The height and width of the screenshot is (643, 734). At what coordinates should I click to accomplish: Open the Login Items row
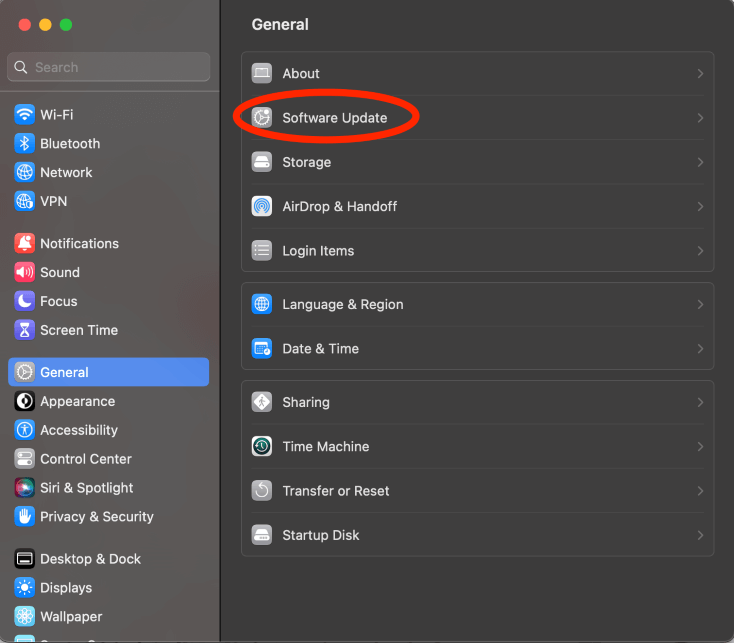tap(318, 251)
